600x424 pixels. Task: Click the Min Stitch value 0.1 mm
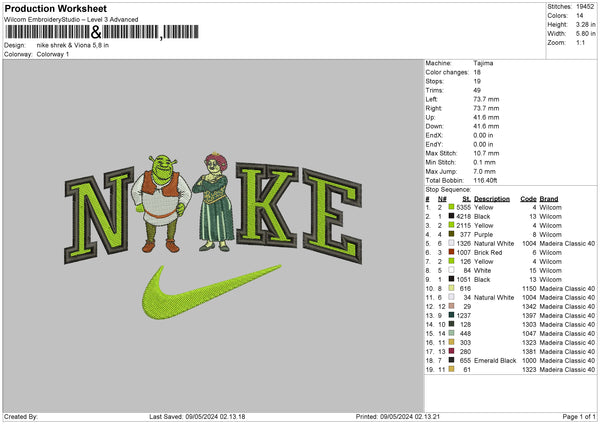[x=484, y=162]
